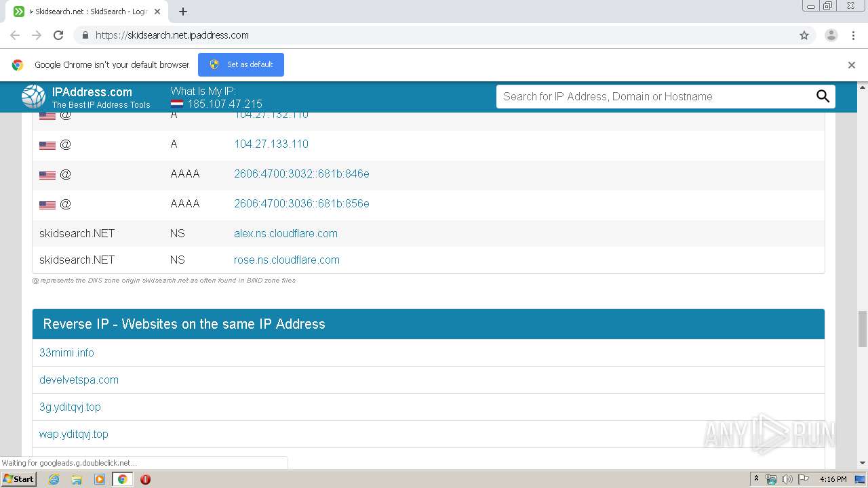Click the IPAddress.com globe logo

tap(33, 97)
